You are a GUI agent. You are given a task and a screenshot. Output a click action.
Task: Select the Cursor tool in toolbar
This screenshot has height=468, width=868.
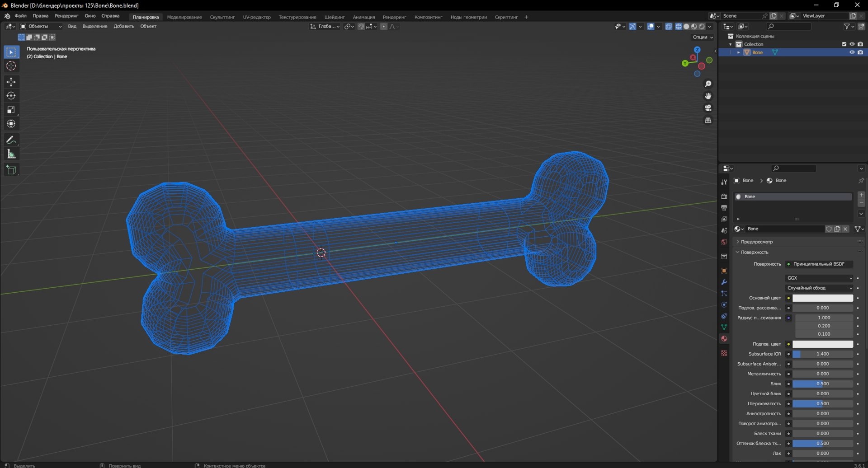[11, 66]
